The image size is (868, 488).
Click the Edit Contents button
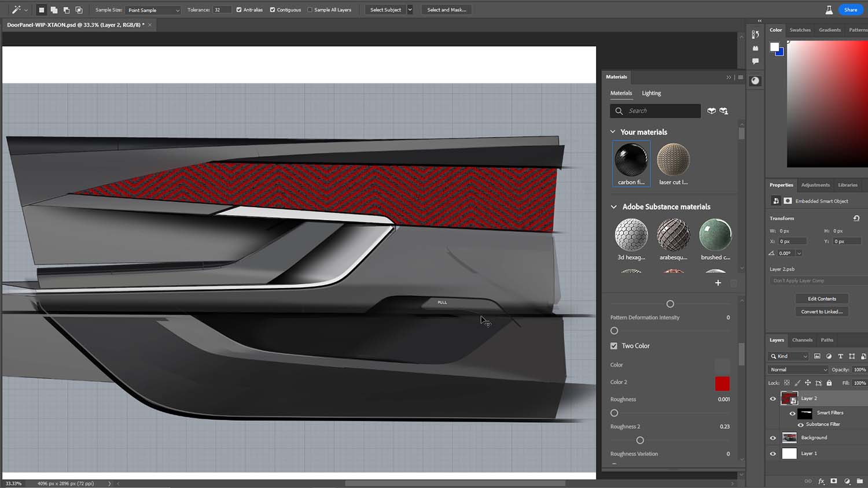coord(822,299)
